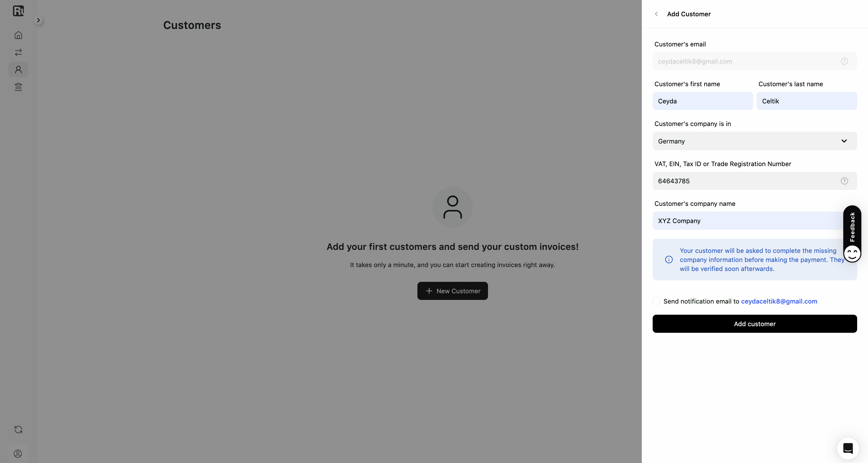Screen dimensions: 868x463
Task: Open the Feedback side tab
Action: pos(852,234)
